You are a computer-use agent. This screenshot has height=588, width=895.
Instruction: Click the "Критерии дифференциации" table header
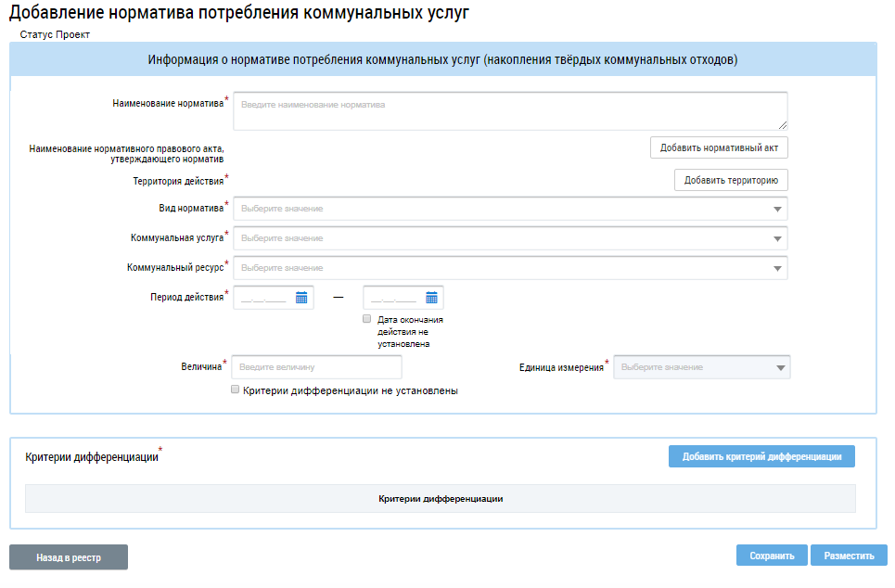click(441, 499)
